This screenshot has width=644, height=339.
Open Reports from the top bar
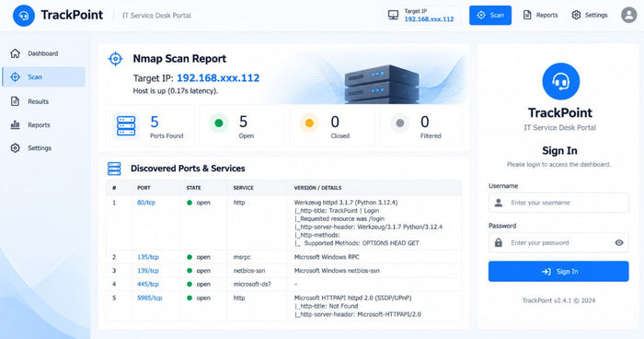click(x=540, y=16)
